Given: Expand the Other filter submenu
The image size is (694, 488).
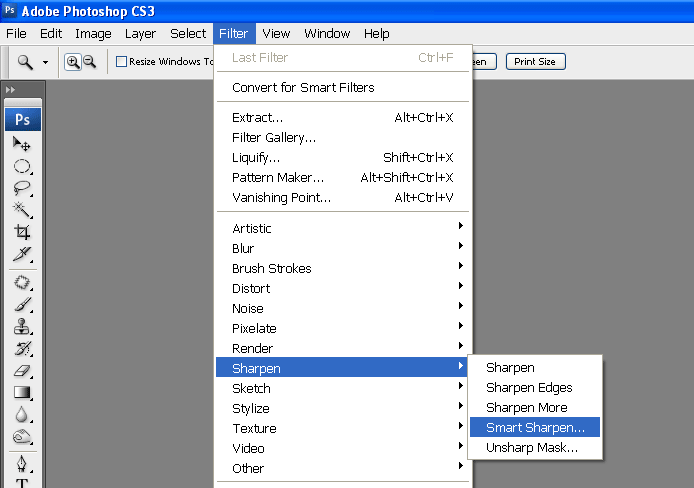Looking at the screenshot, I should tap(342, 468).
